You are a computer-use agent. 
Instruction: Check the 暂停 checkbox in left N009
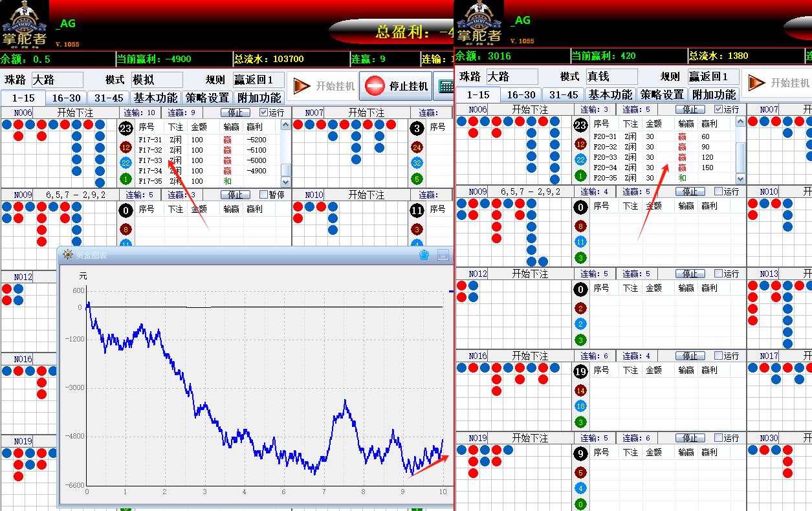click(x=263, y=195)
